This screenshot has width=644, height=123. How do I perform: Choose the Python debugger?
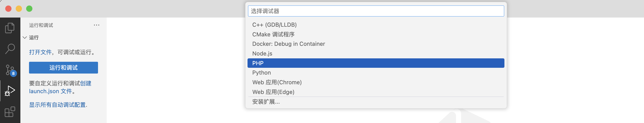coord(376,73)
